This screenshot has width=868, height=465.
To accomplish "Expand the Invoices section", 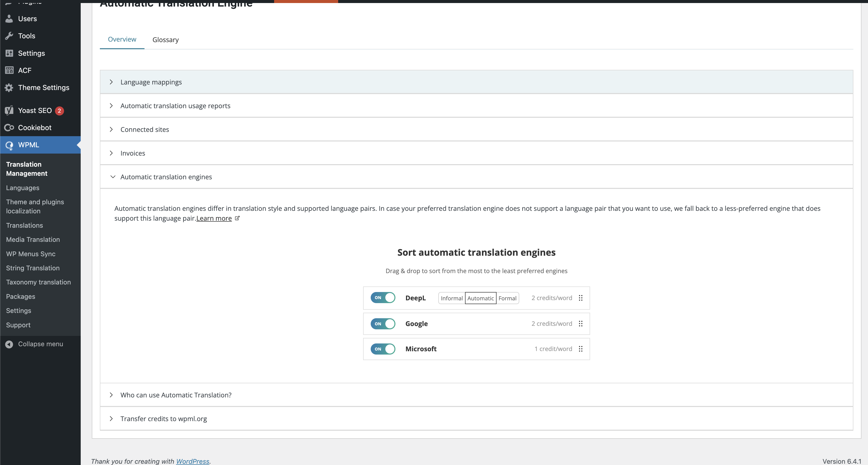I will [x=476, y=153].
